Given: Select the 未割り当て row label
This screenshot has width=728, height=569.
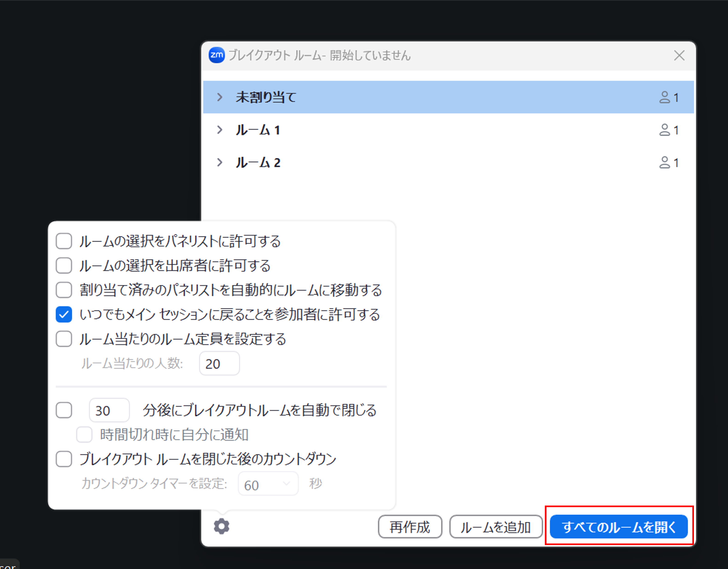Looking at the screenshot, I should tap(266, 97).
